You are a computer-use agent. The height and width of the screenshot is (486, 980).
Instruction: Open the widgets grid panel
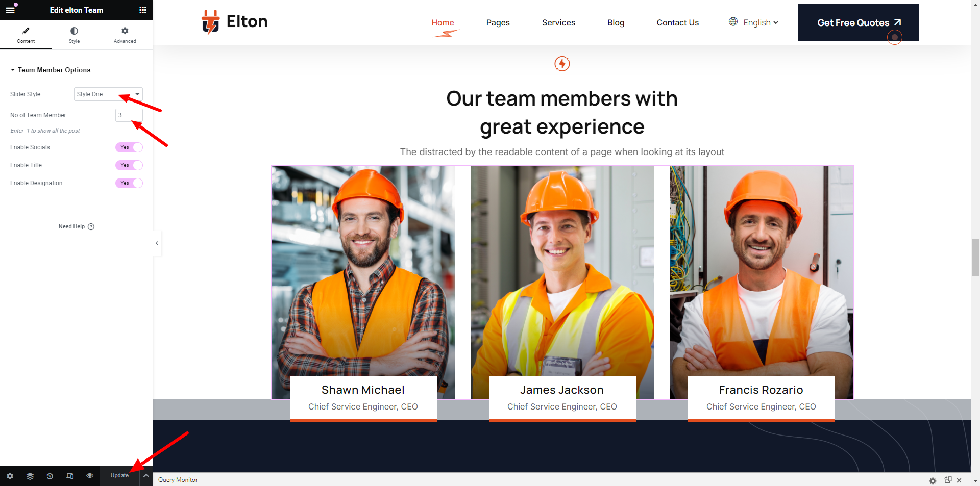[143, 10]
